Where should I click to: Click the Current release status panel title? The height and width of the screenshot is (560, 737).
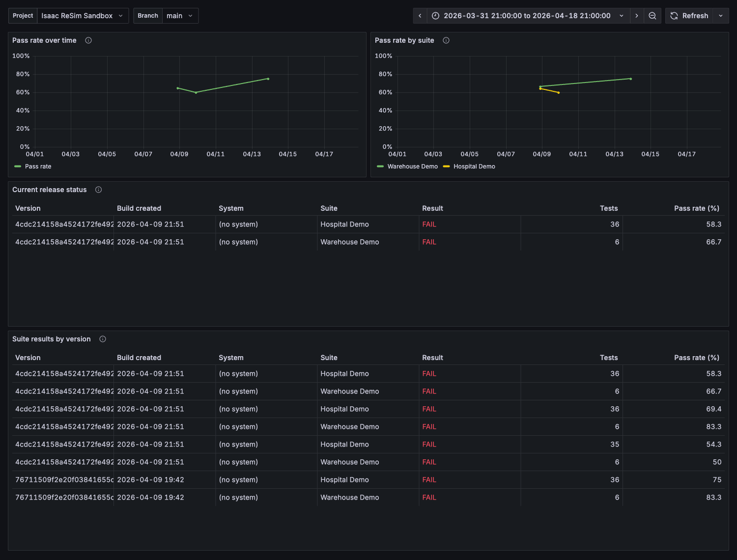(x=49, y=190)
